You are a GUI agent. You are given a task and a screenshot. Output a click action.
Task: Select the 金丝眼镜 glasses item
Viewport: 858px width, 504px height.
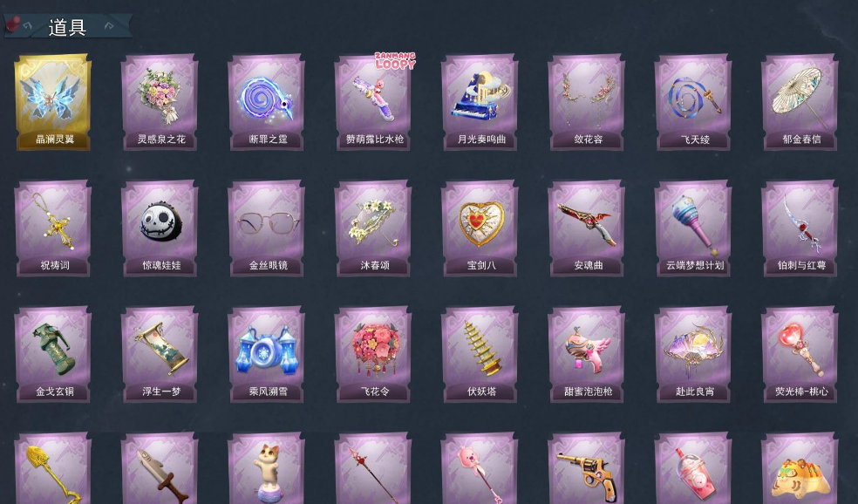(267, 228)
